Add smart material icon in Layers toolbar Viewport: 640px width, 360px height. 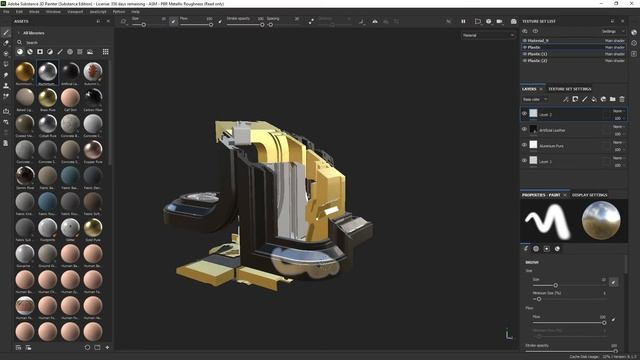[x=603, y=99]
